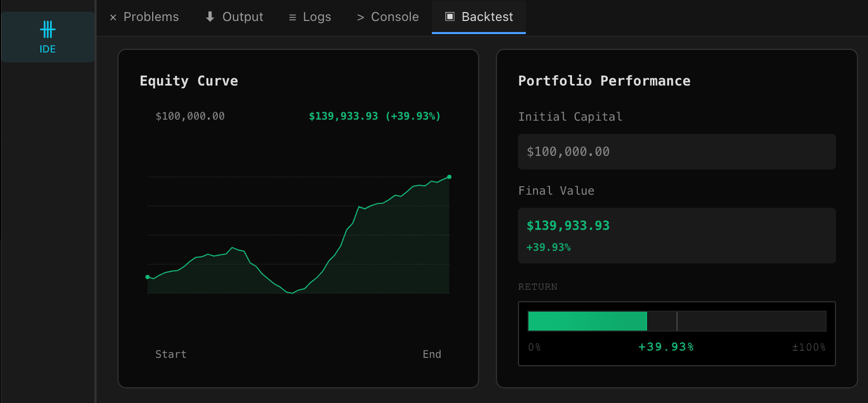Image resolution: width=868 pixels, height=403 pixels.
Task: Click the RETURN section label
Action: pos(538,287)
